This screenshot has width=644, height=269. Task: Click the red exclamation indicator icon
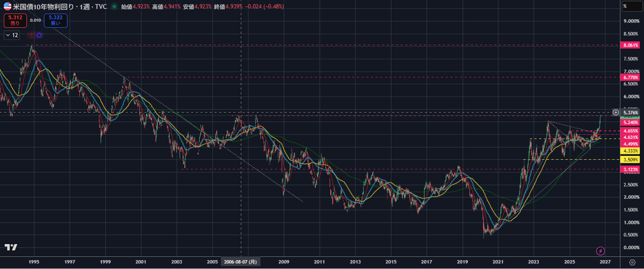click(x=31, y=35)
